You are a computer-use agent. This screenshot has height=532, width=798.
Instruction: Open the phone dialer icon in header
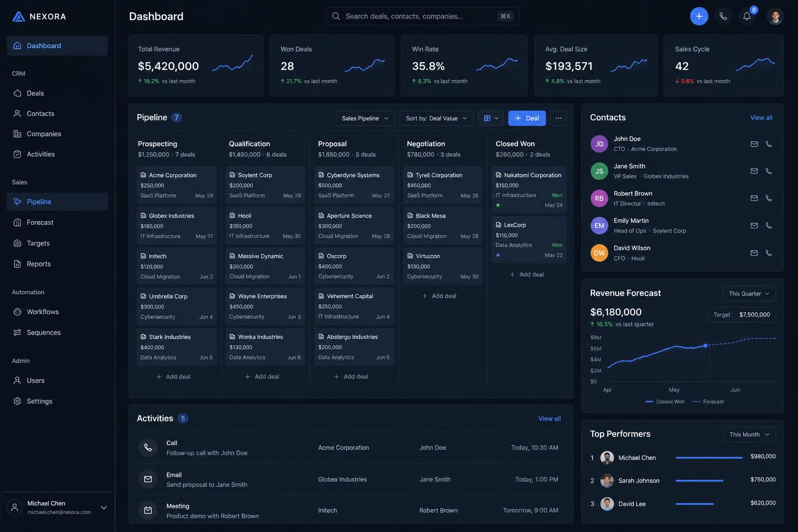(x=723, y=16)
